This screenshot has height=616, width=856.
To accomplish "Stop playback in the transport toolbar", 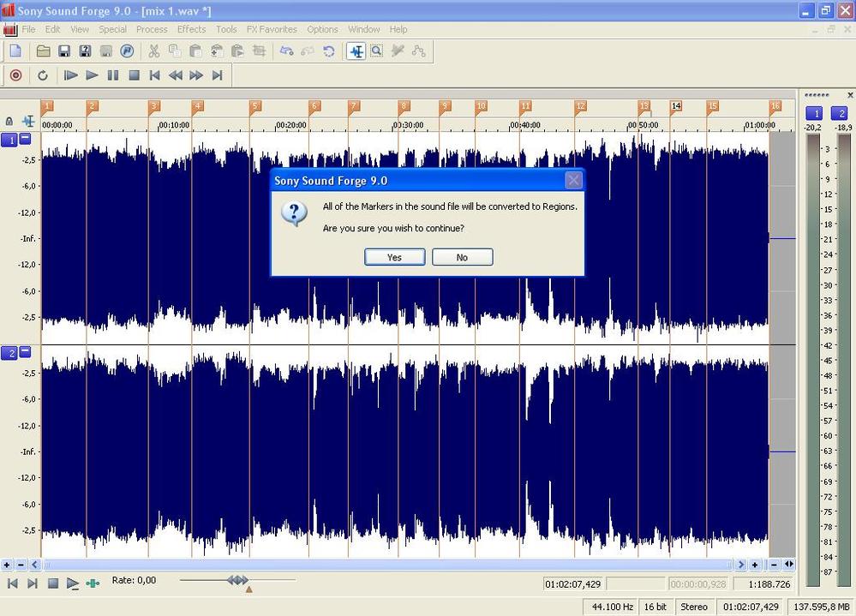I will click(134, 75).
